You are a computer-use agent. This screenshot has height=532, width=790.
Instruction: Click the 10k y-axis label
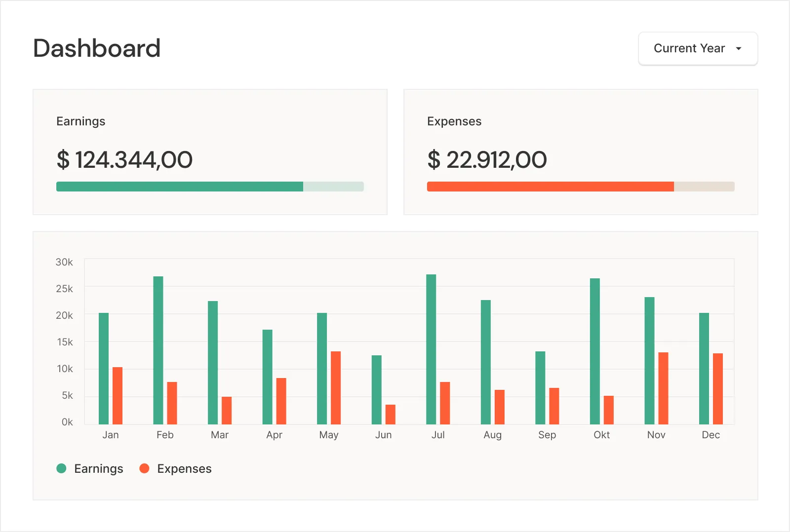point(65,369)
